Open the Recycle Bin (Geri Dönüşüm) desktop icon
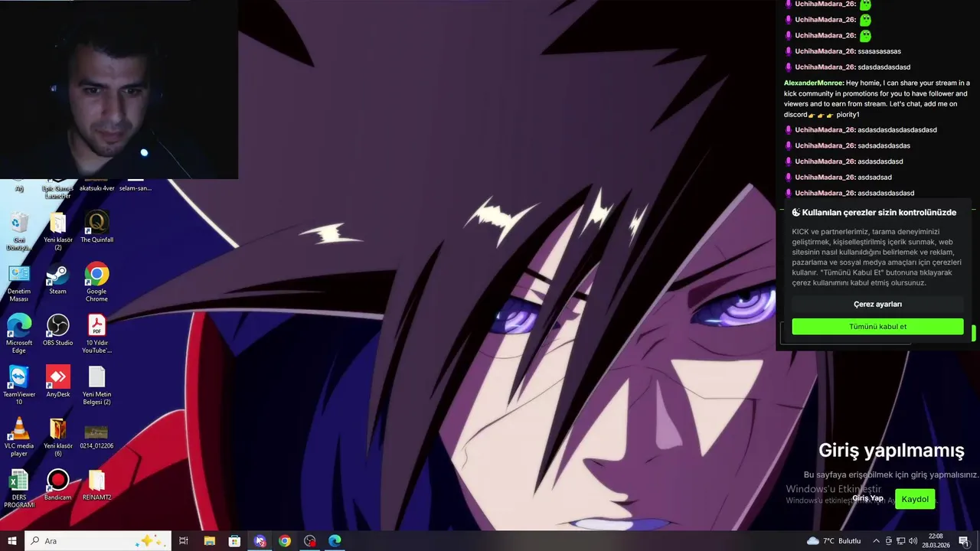The image size is (980, 551). (19, 232)
